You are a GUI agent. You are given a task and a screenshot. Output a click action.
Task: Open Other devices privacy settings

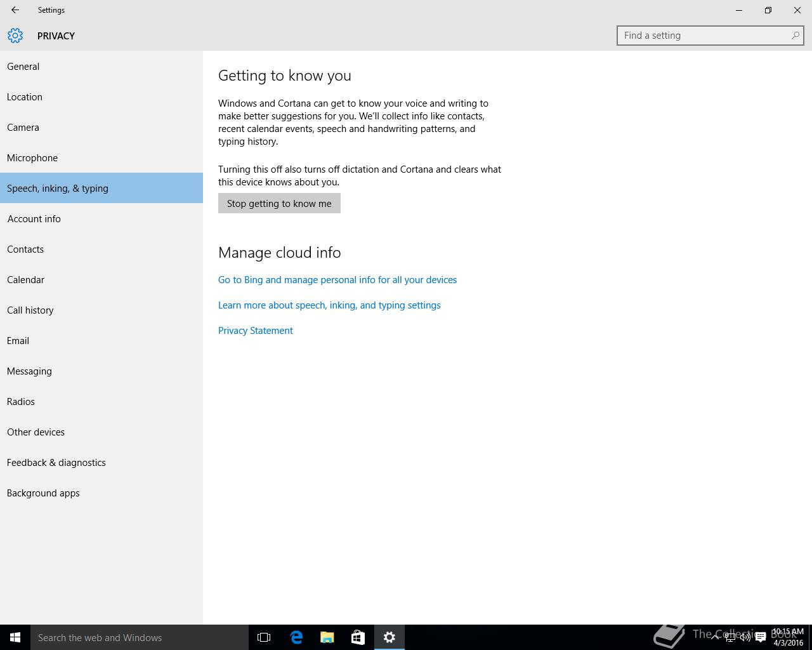click(101, 432)
